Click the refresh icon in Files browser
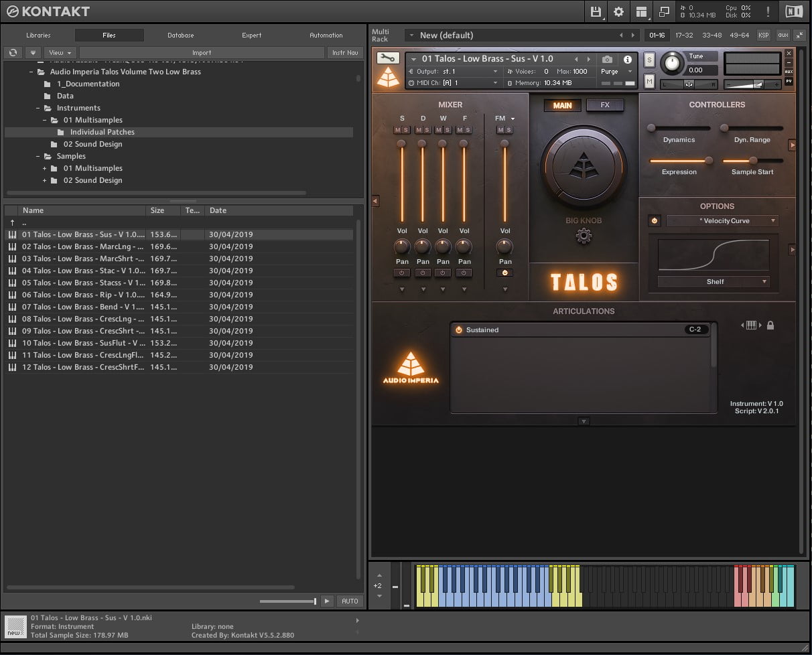 [13, 52]
